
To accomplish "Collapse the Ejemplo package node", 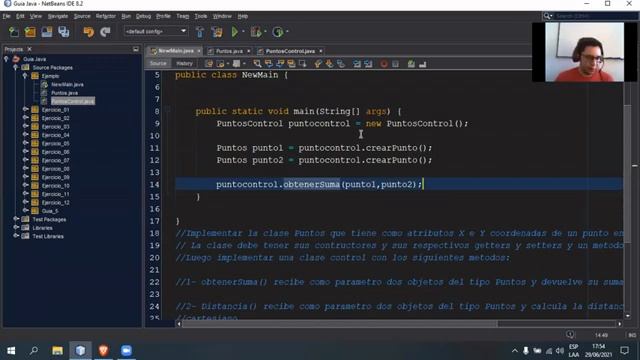I will (x=25, y=76).
